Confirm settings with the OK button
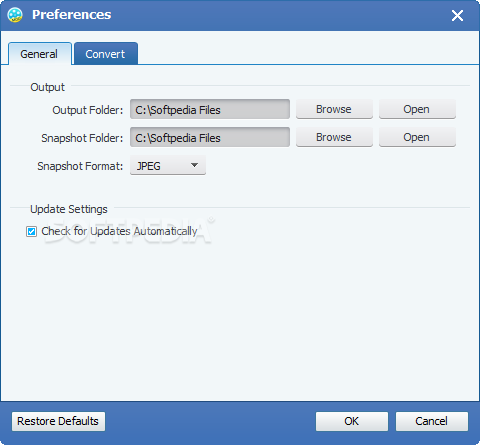 pyautogui.click(x=352, y=421)
